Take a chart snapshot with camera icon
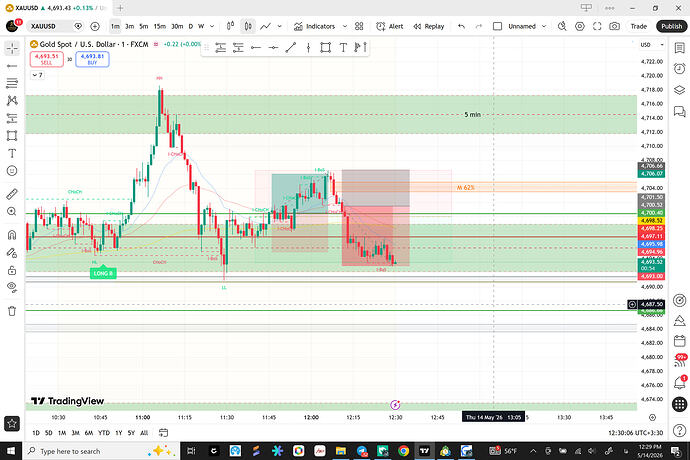The height and width of the screenshot is (460, 690). 614,26
